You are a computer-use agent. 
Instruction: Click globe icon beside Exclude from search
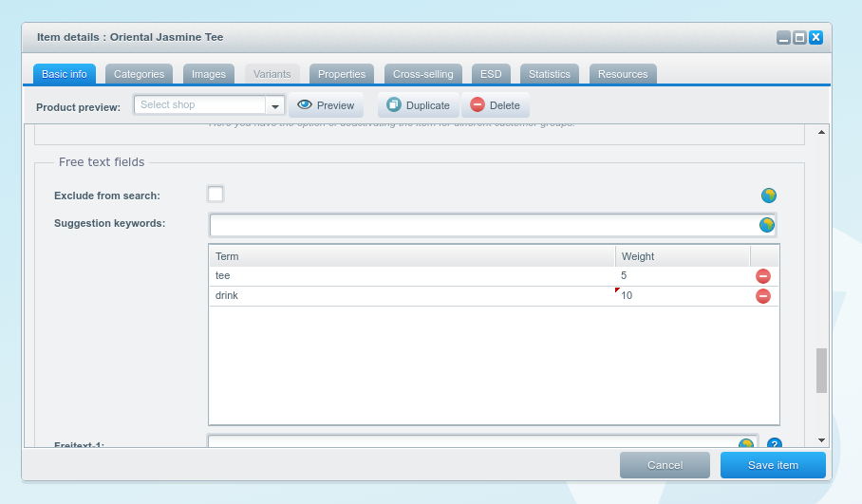[769, 196]
